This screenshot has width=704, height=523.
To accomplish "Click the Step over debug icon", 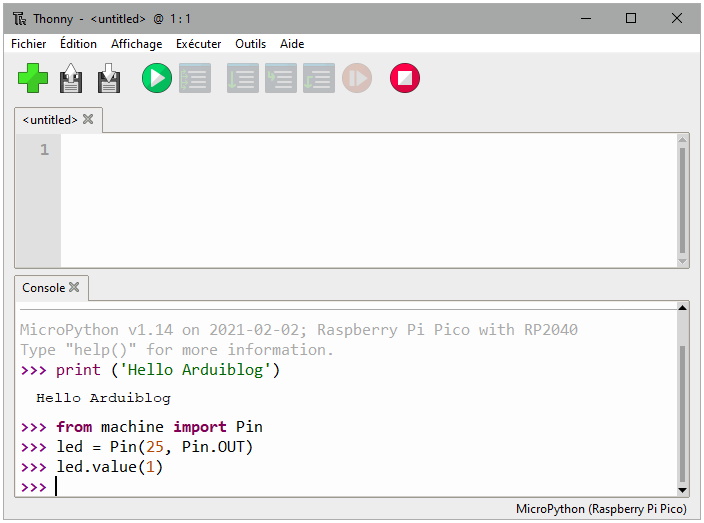I will 242,78.
